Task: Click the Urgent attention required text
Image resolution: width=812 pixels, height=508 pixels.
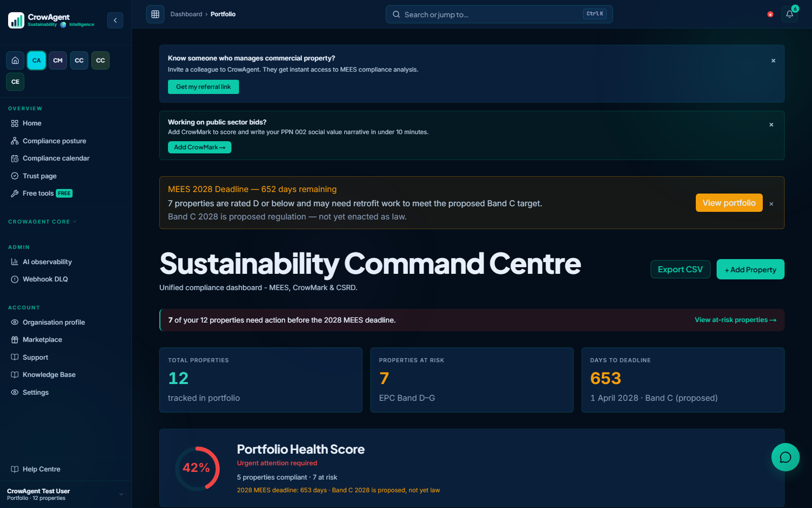Action: tap(277, 463)
